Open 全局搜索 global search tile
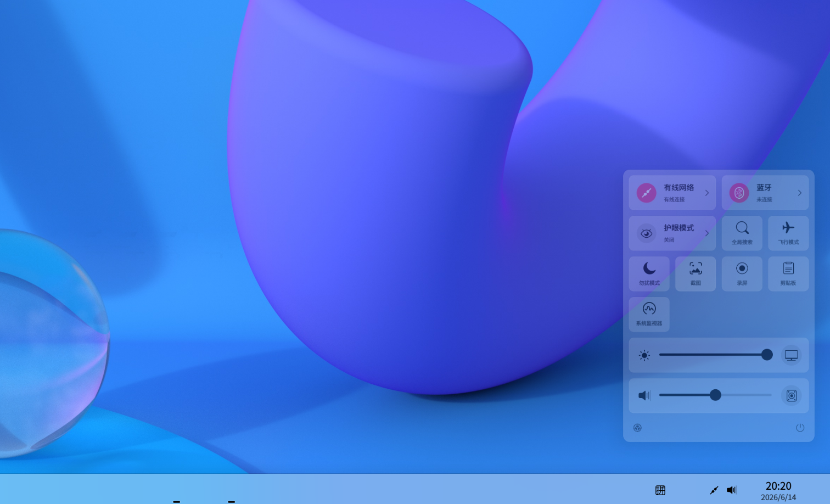This screenshot has height=504, width=830. coord(742,233)
